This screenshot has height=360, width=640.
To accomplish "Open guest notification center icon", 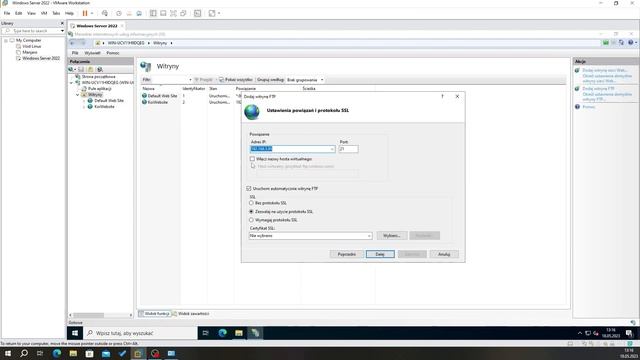I will (x=629, y=333).
